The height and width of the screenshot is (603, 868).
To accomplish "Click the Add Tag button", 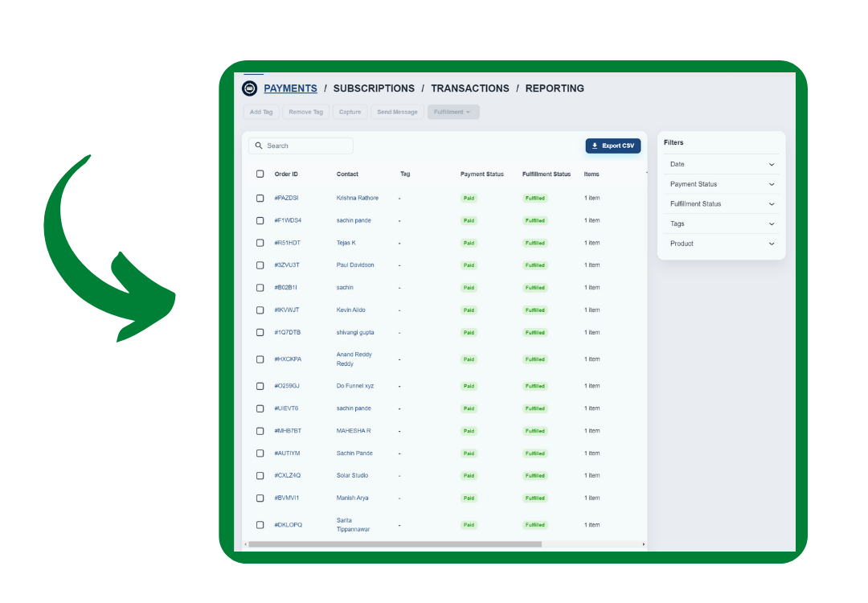I will pyautogui.click(x=261, y=113).
